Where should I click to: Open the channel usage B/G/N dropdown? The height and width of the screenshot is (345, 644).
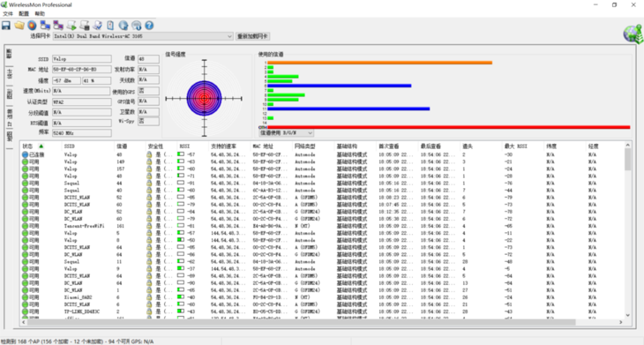point(286,132)
